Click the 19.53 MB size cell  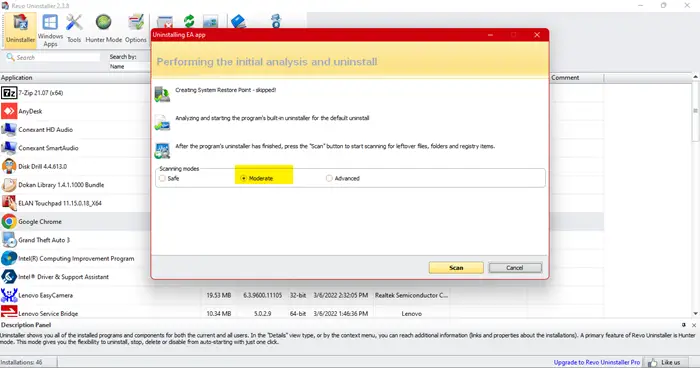[x=219, y=295]
